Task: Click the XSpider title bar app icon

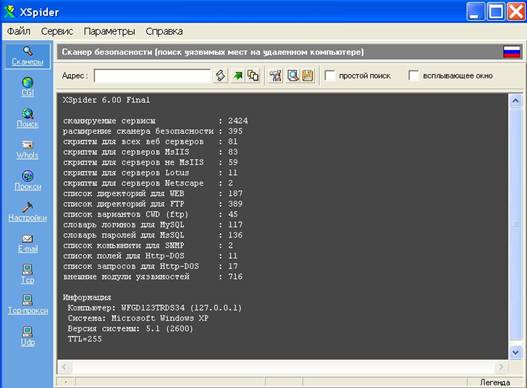Action: tap(9, 11)
